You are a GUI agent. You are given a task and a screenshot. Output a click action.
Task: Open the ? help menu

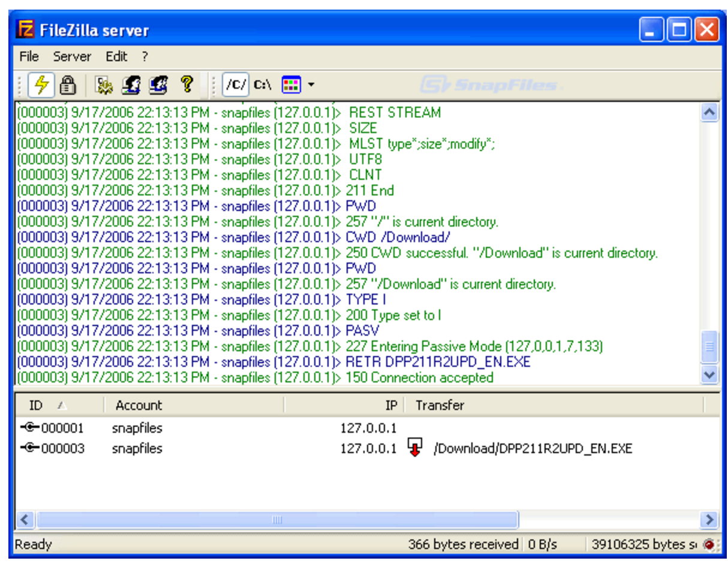(x=145, y=57)
